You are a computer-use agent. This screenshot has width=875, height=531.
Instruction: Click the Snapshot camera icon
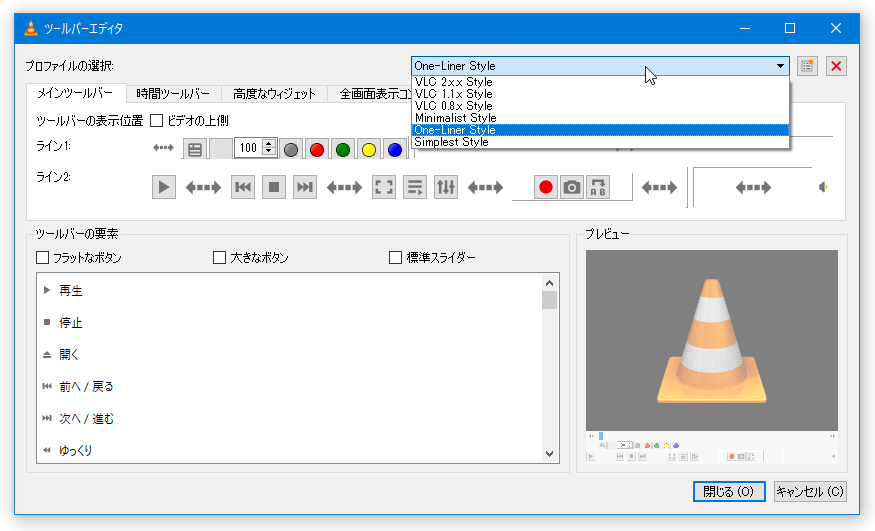(x=571, y=187)
